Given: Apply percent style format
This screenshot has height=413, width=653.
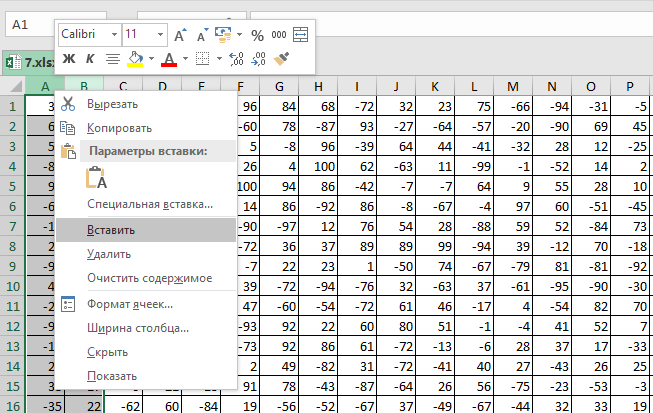Looking at the screenshot, I should click(x=257, y=34).
